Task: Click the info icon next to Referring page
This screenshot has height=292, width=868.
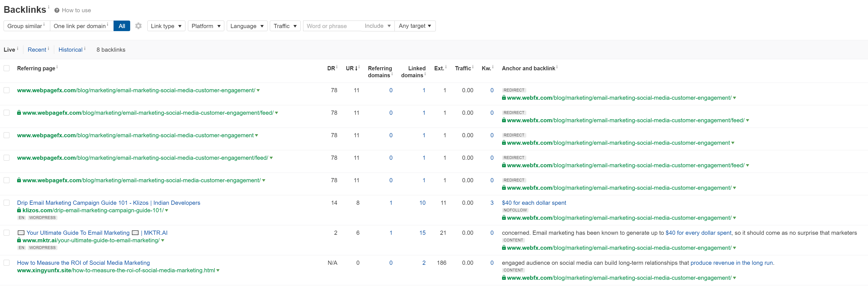Action: 57,67
